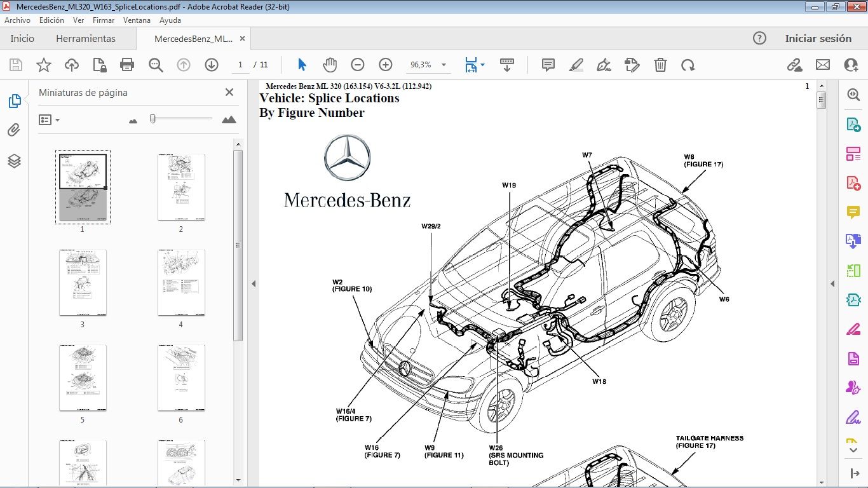Select the Hand tool for panning

coord(330,64)
